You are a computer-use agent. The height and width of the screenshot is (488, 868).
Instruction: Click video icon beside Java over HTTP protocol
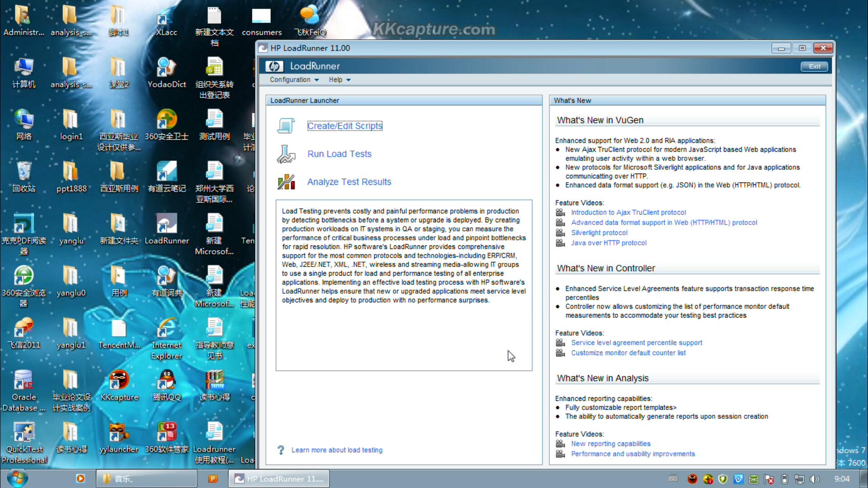(x=560, y=243)
